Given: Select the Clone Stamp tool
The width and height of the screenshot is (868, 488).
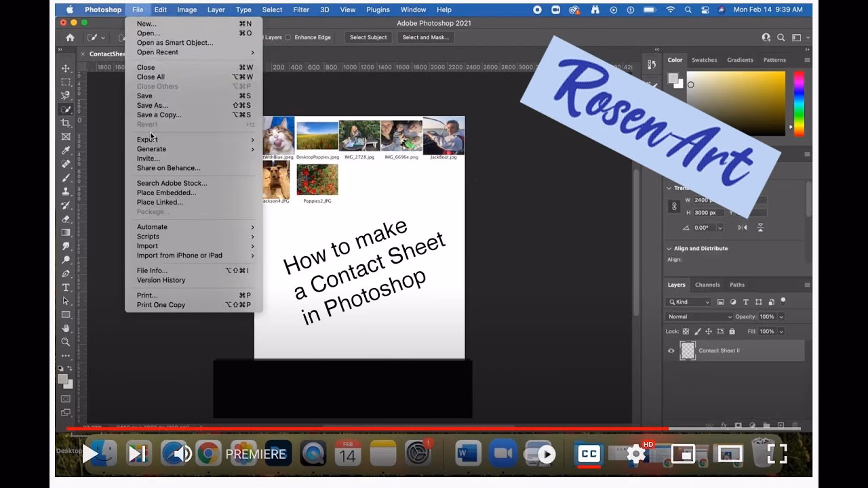Looking at the screenshot, I should pos(66,192).
